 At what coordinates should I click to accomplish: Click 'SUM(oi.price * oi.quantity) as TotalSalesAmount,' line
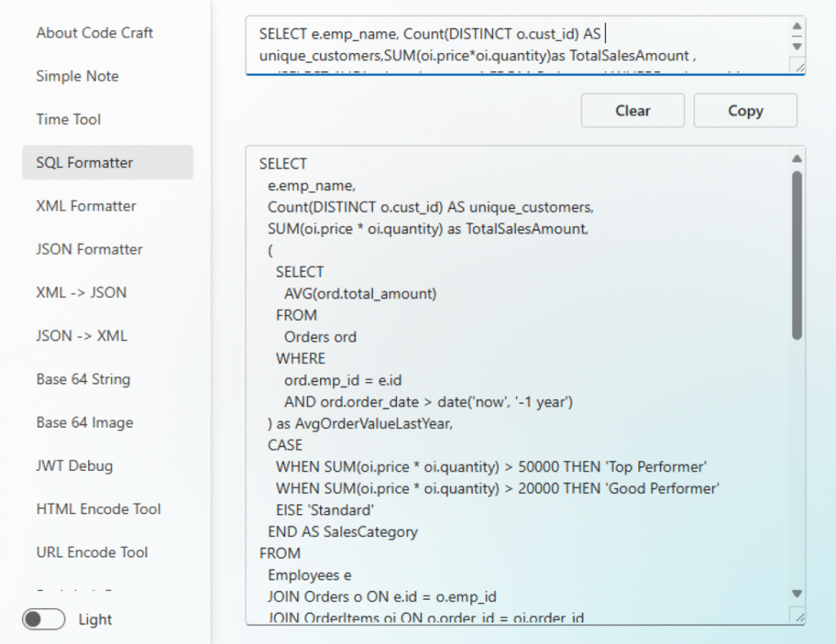point(428,229)
